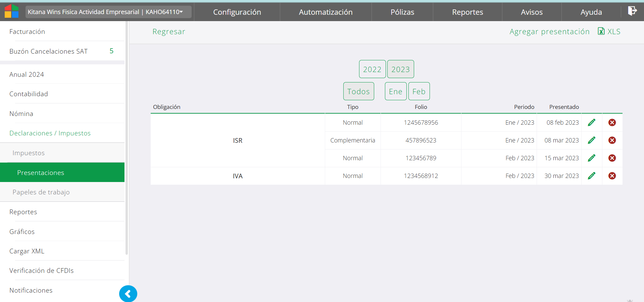The image size is (644, 302).
Task: Click the Regresar link
Action: click(x=168, y=32)
